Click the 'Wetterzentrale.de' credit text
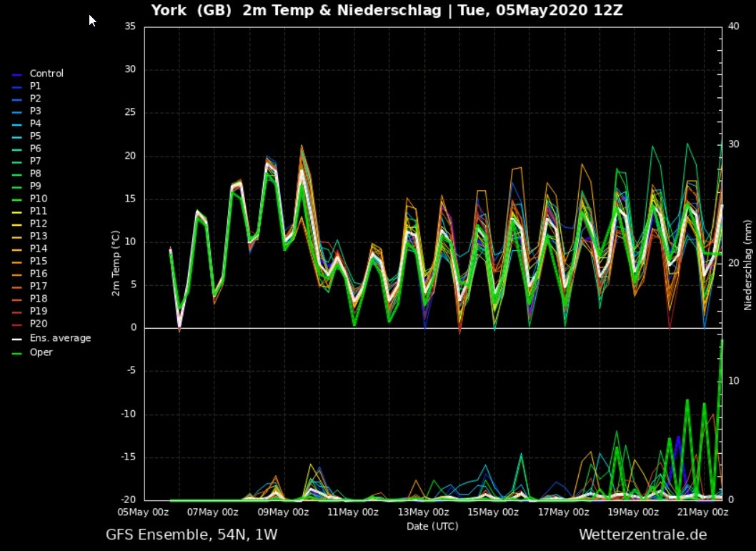Screen dimensions: 756x551 (x=642, y=535)
